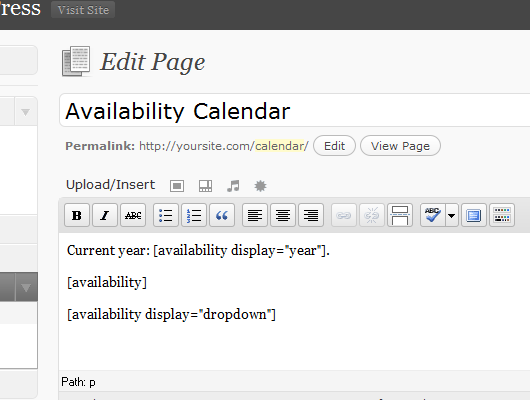Click the insert link chain icon

coord(344,215)
